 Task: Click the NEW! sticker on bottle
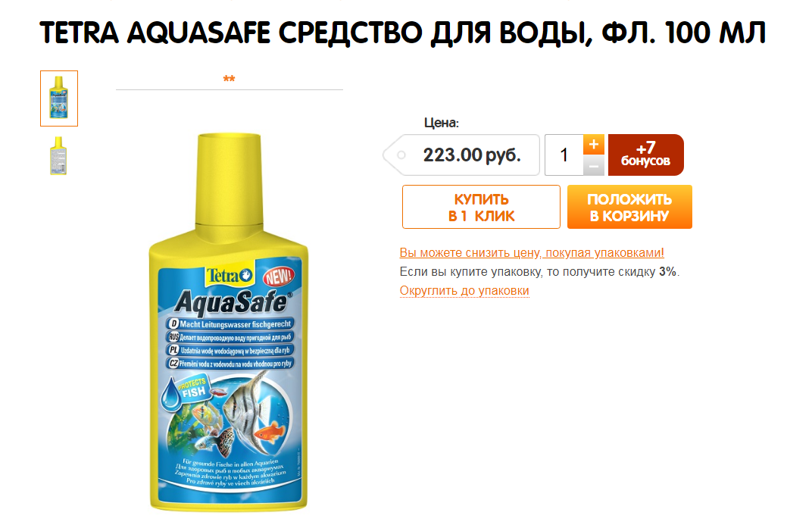pyautogui.click(x=279, y=277)
